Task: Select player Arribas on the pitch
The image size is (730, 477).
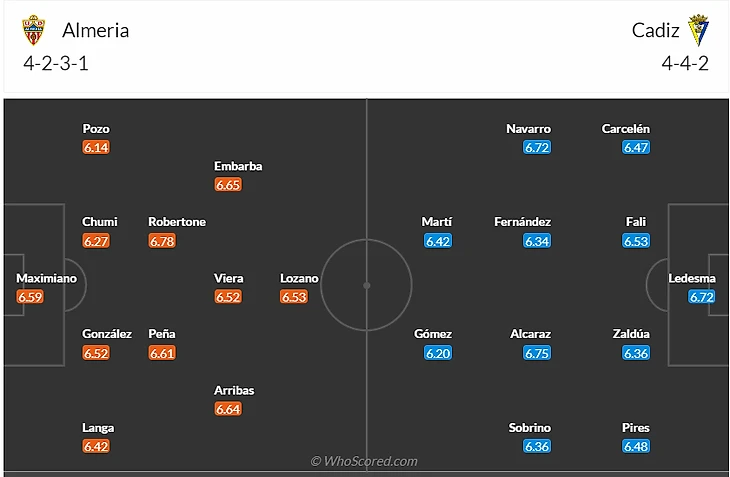Action: 234,390
